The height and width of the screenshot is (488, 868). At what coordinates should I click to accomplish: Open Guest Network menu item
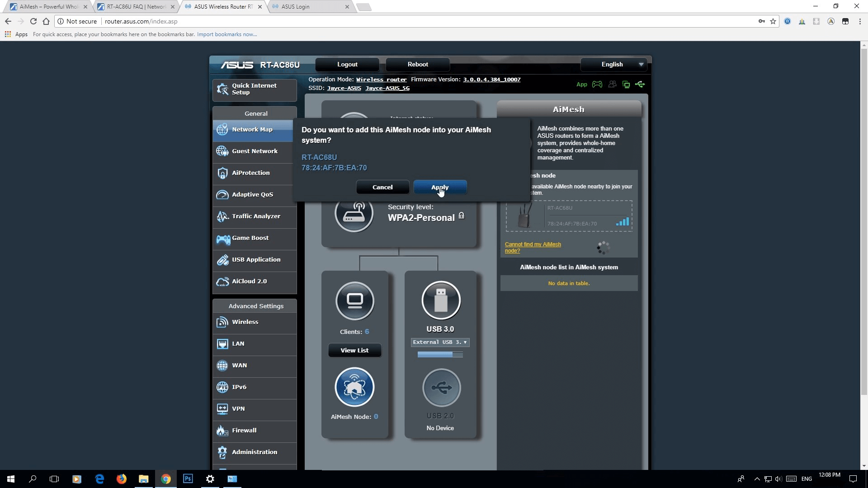point(255,151)
